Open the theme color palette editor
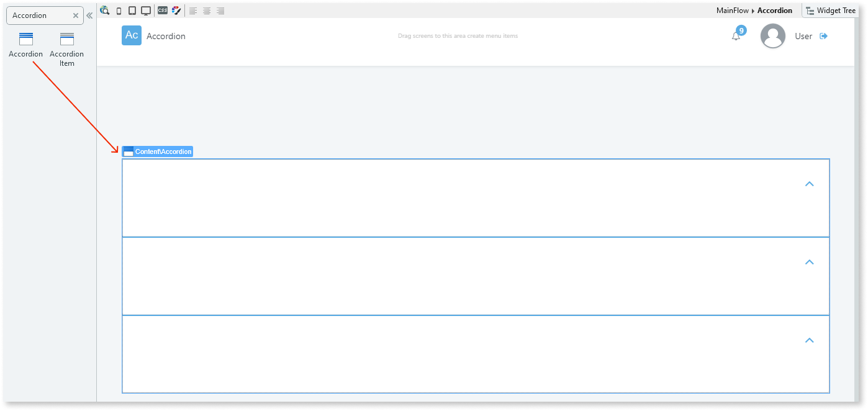 (x=176, y=11)
